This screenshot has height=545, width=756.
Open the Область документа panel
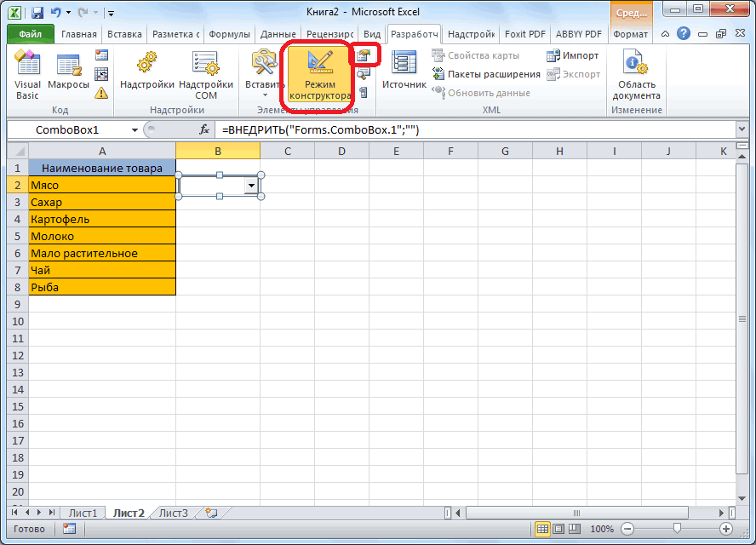coord(636,75)
